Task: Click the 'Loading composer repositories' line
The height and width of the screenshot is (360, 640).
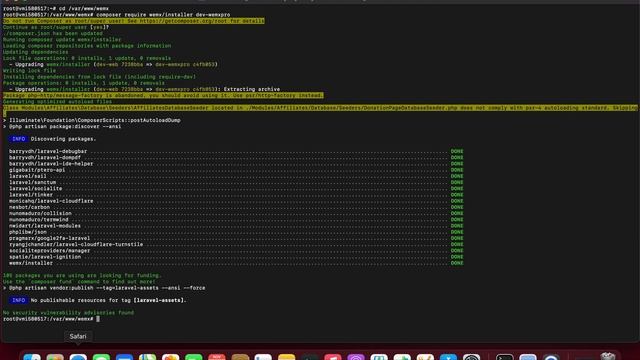Action: coord(87,46)
